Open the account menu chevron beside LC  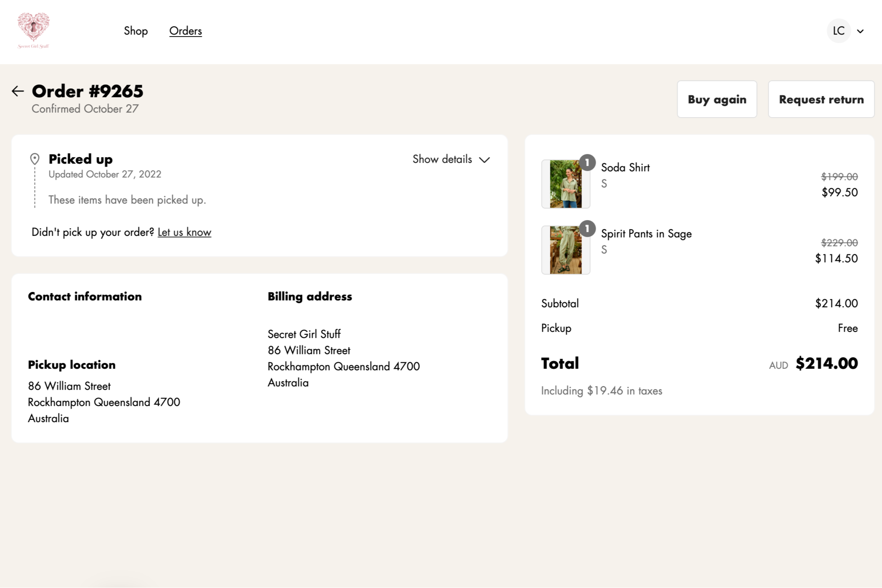tap(860, 31)
